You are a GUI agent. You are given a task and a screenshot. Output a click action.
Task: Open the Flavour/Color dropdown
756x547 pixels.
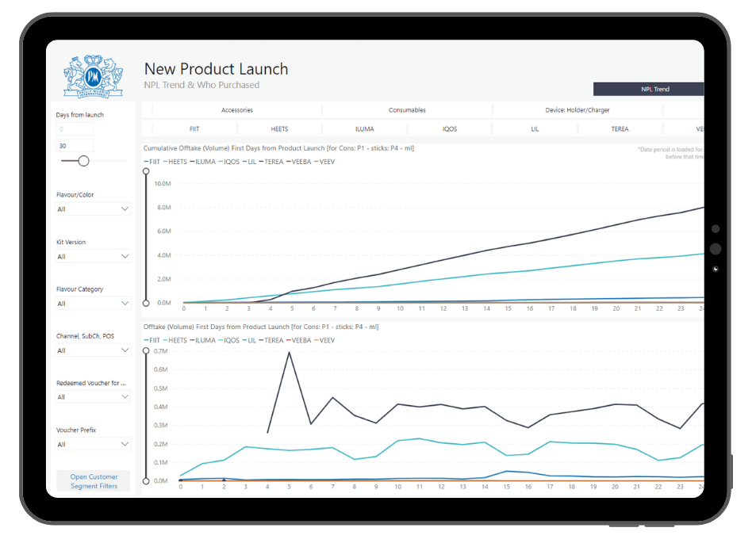(x=93, y=209)
